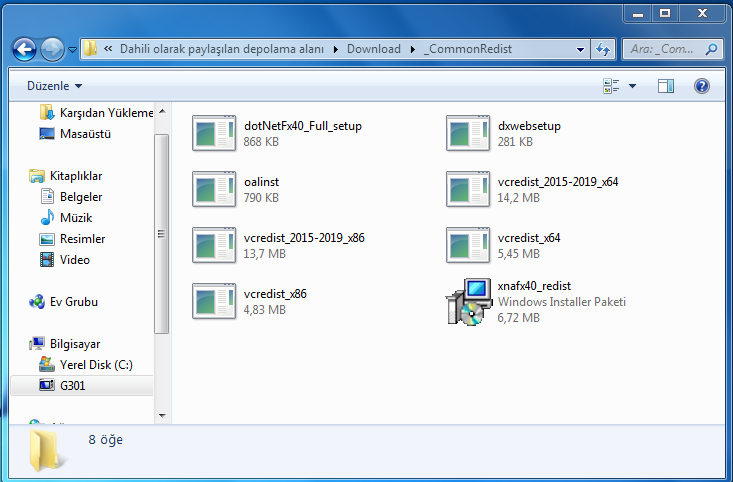Maximize the Explorer window
This screenshot has height=482, width=733.
pos(665,14)
